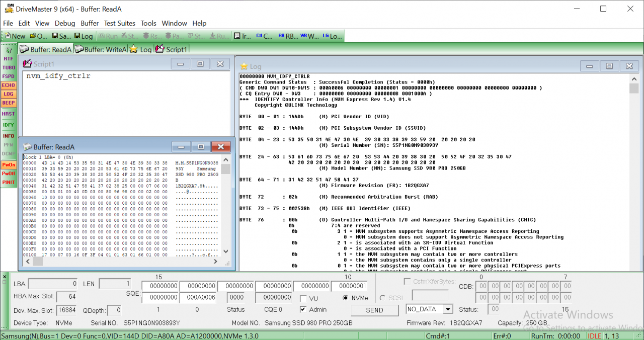The height and width of the screenshot is (340, 644).
Task: Click the PINIT sidebar button
Action: click(x=9, y=182)
